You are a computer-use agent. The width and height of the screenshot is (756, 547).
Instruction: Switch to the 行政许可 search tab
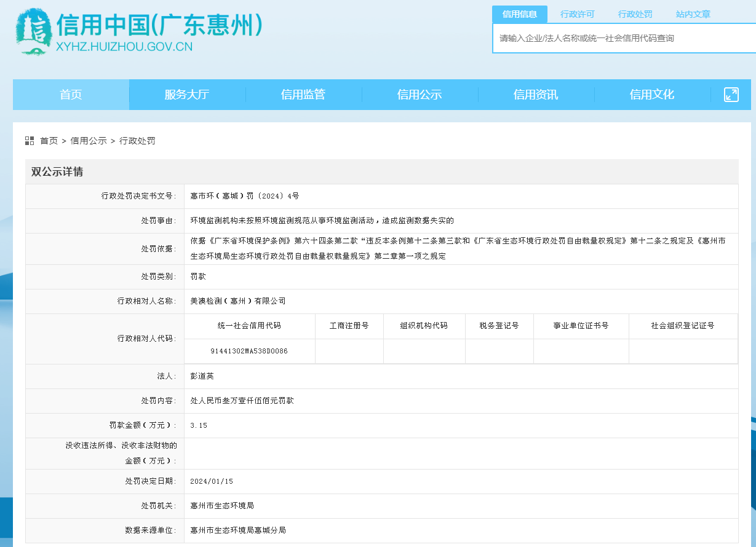[578, 14]
